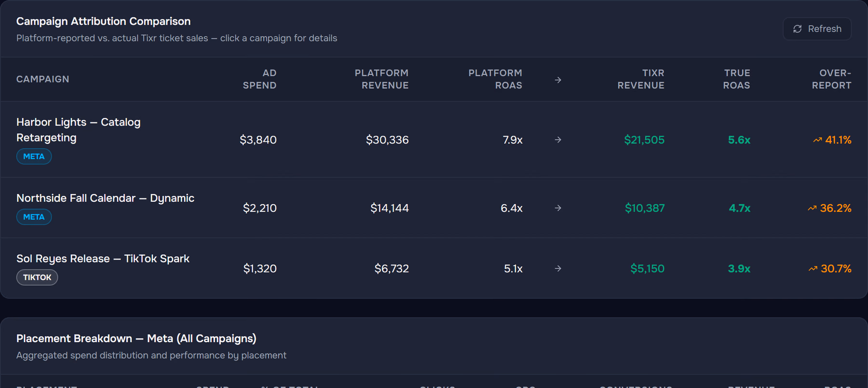Click the Placement Breakdown — Meta heading
This screenshot has height=388, width=868.
pos(136,338)
